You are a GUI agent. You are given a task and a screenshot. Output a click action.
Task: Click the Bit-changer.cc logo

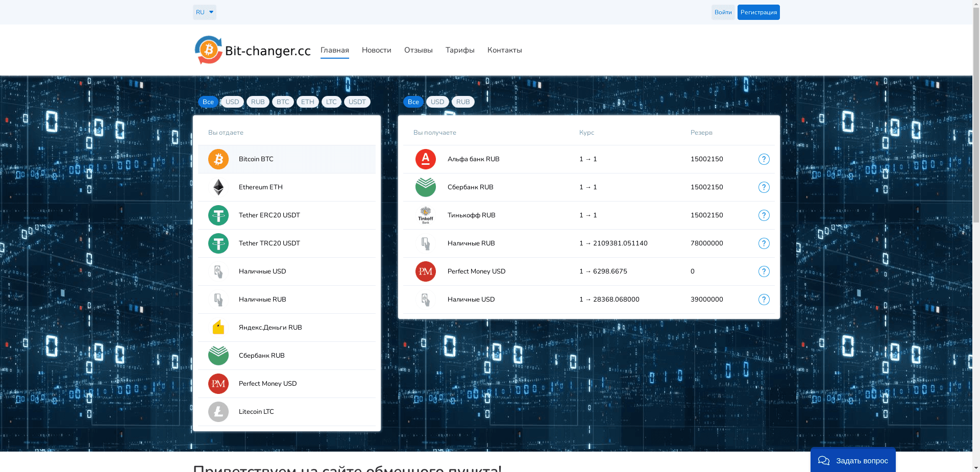[253, 50]
